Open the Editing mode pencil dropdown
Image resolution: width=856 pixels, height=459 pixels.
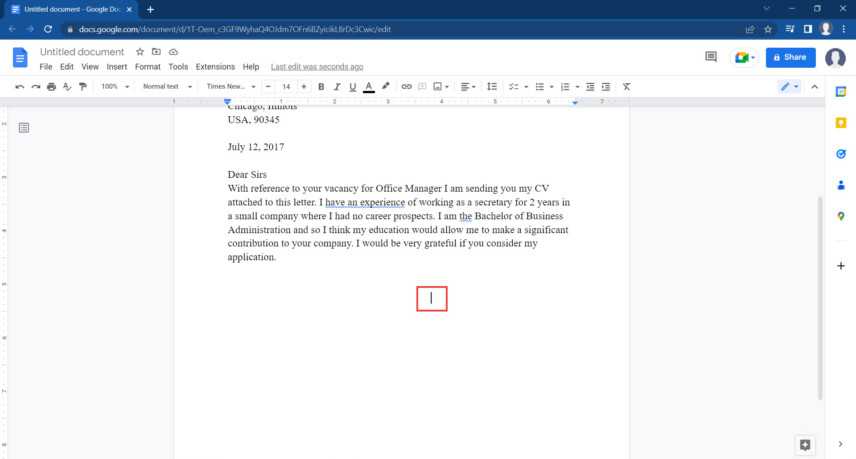(789, 87)
